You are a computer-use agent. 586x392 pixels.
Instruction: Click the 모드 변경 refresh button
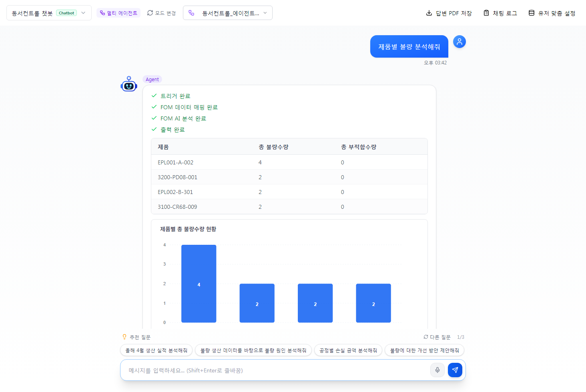[162, 13]
